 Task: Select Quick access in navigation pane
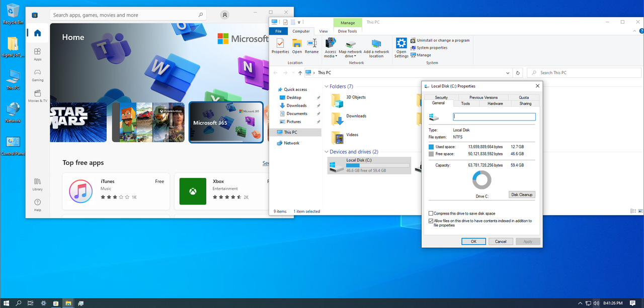click(295, 89)
